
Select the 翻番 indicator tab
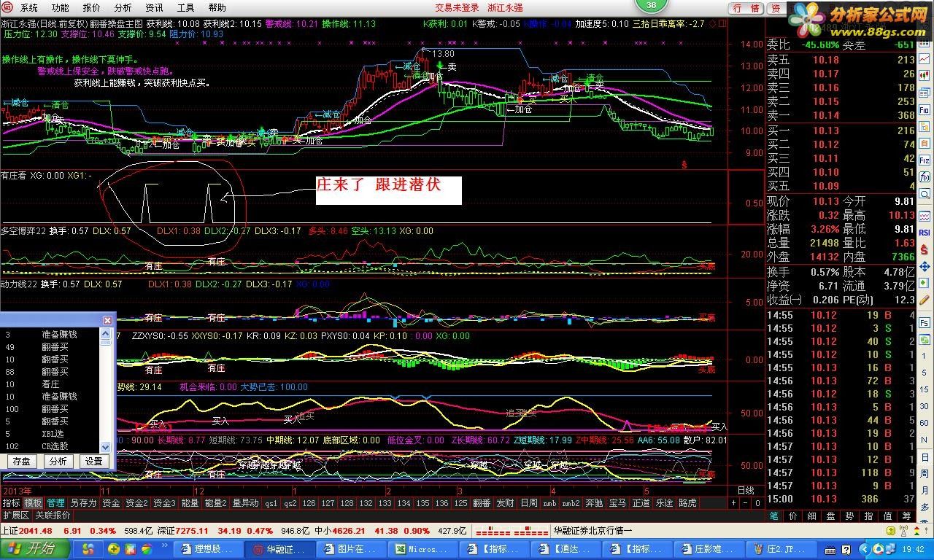click(x=482, y=503)
